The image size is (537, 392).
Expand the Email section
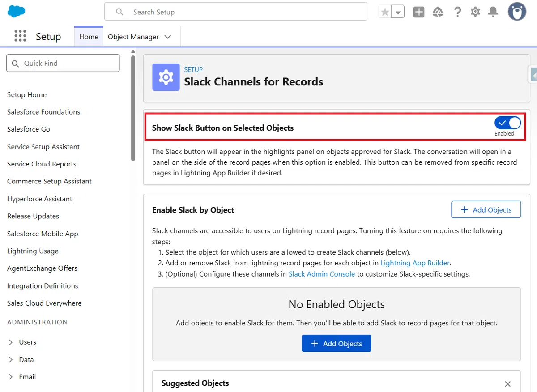point(11,377)
